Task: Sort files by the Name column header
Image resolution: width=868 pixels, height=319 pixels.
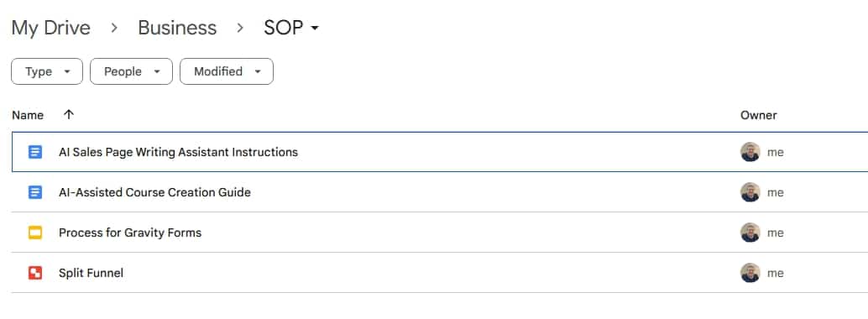Action: click(28, 115)
